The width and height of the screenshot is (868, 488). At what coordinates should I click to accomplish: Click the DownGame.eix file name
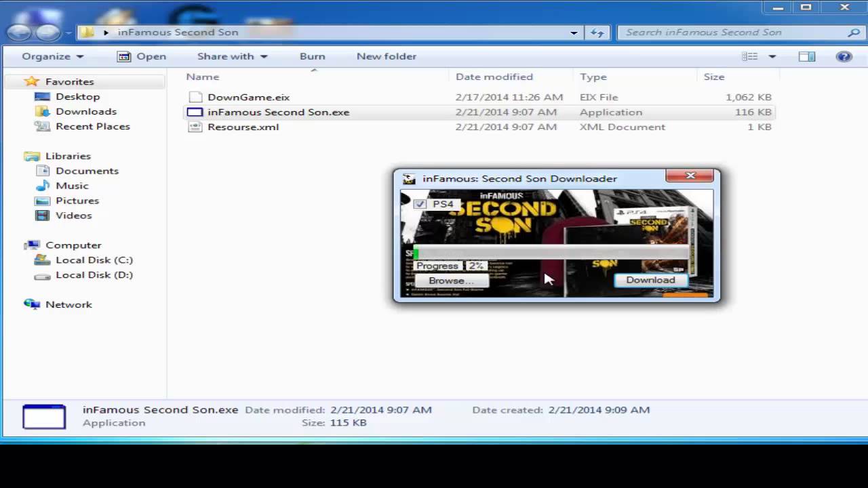click(x=249, y=97)
